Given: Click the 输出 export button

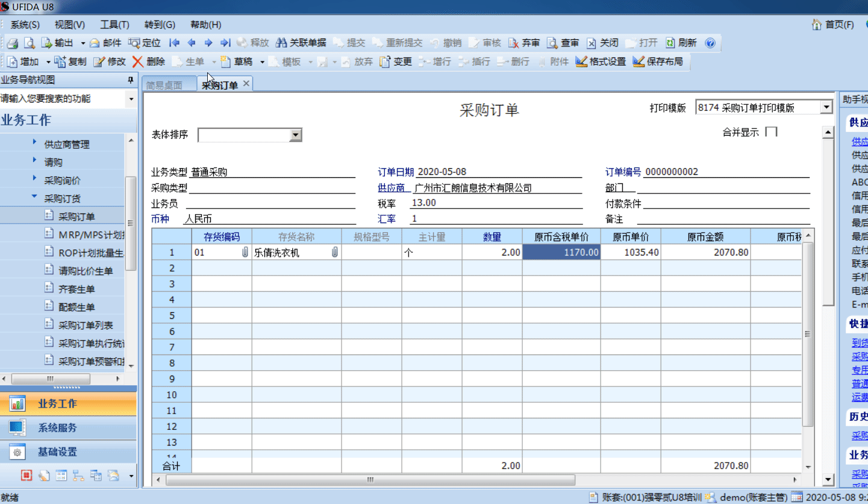Looking at the screenshot, I should [57, 43].
